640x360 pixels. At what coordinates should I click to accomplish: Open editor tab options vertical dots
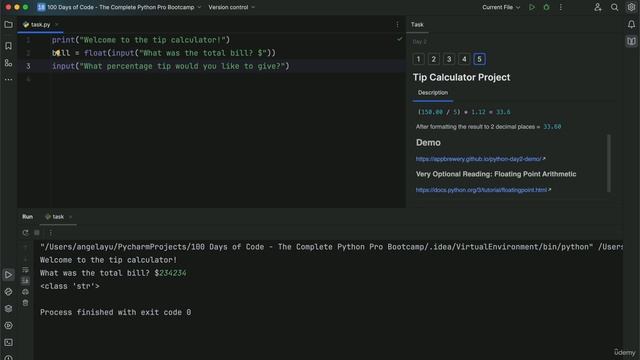pyautogui.click(x=397, y=25)
